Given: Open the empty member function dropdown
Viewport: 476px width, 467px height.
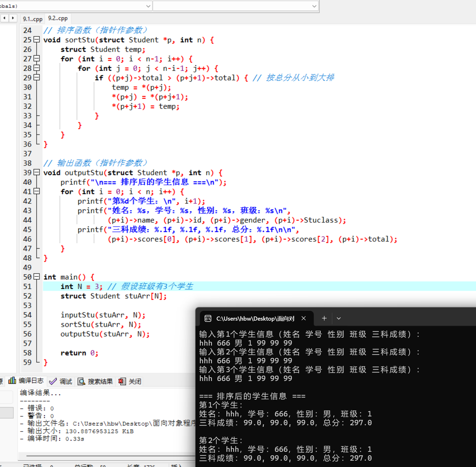Looking at the screenshot, I should tap(314, 6).
